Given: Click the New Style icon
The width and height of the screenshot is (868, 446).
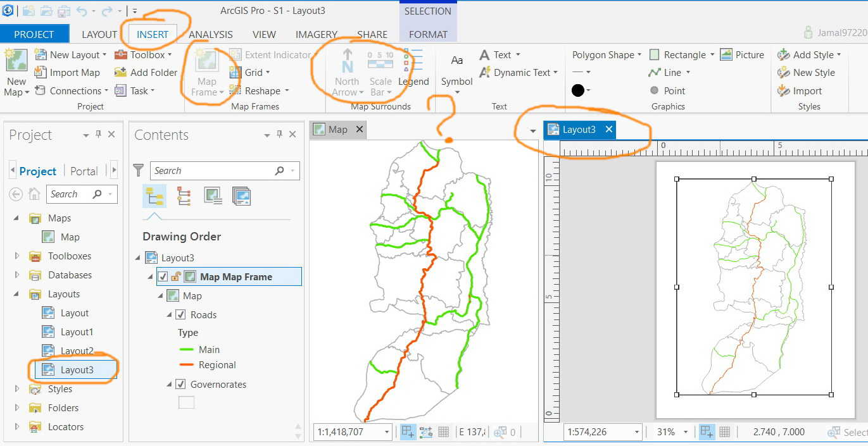Looking at the screenshot, I should click(784, 73).
